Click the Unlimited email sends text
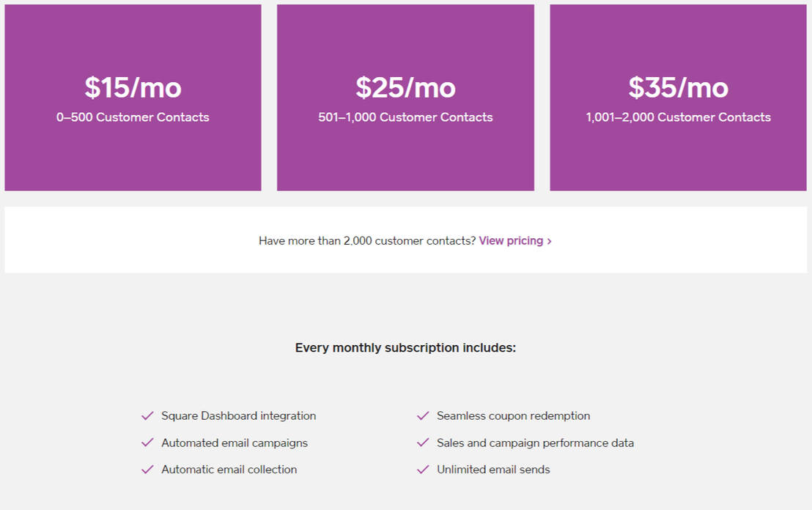Image resolution: width=812 pixels, height=510 pixels. [493, 470]
